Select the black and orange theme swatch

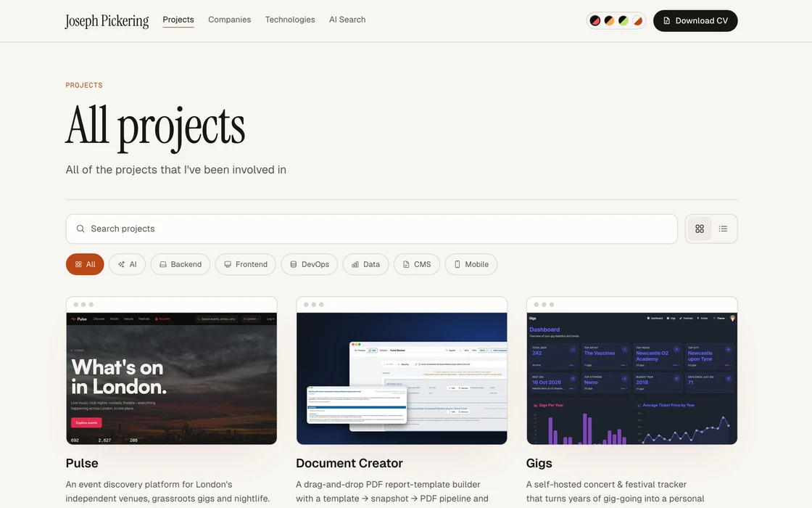(x=610, y=21)
